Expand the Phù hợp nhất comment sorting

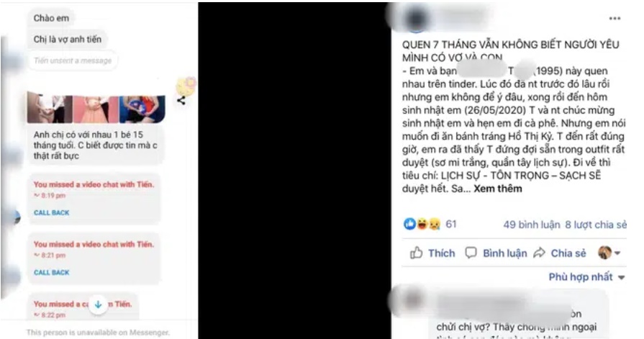(x=586, y=277)
